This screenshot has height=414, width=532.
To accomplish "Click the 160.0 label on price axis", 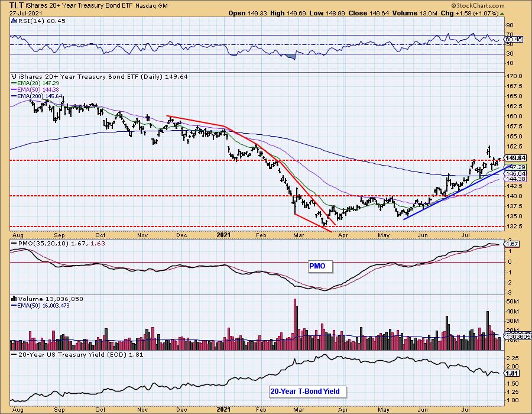I will [515, 117].
